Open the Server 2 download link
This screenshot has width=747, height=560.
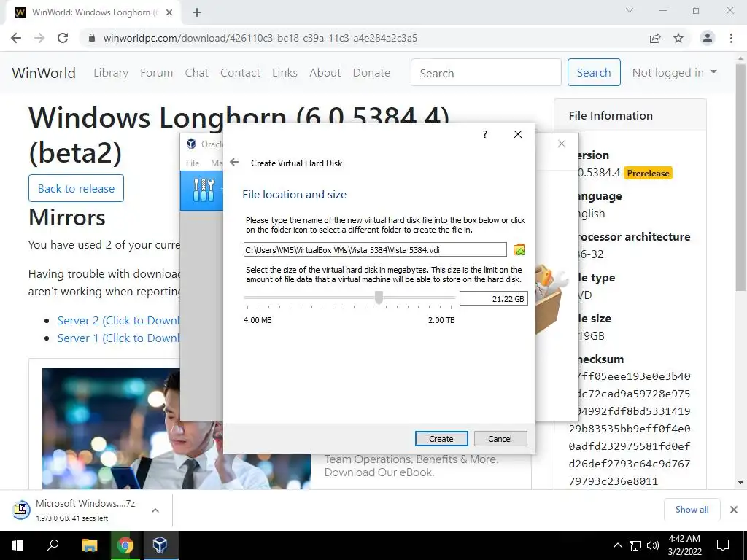click(x=118, y=321)
